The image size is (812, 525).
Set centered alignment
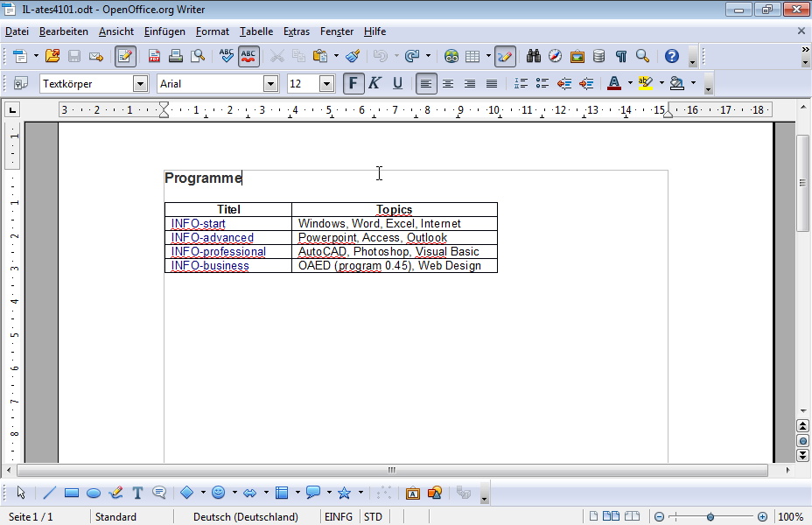point(447,83)
